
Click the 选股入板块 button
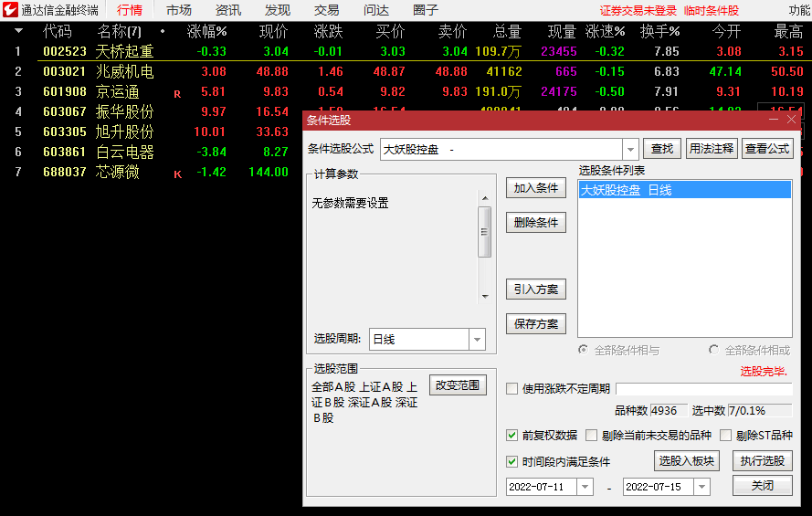click(687, 460)
